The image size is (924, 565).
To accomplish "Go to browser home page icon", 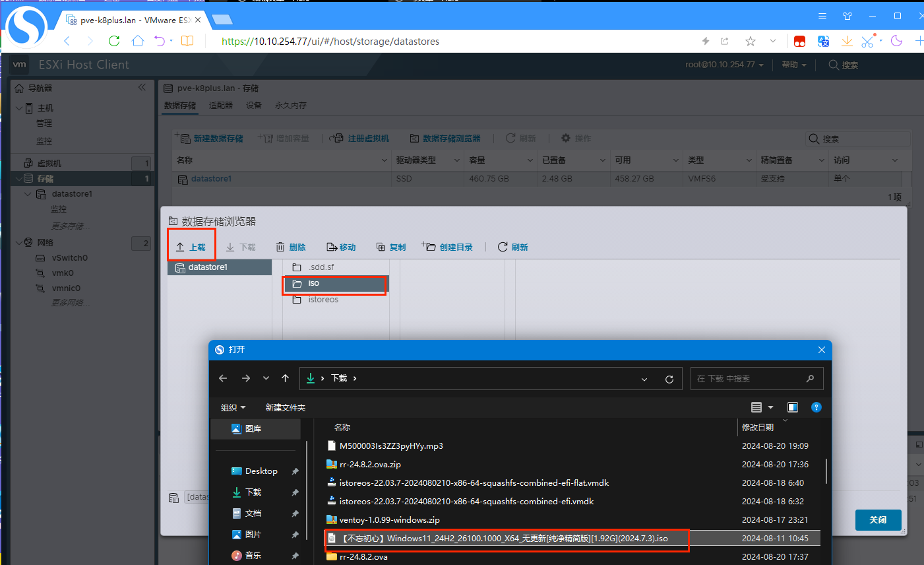I will coord(138,41).
